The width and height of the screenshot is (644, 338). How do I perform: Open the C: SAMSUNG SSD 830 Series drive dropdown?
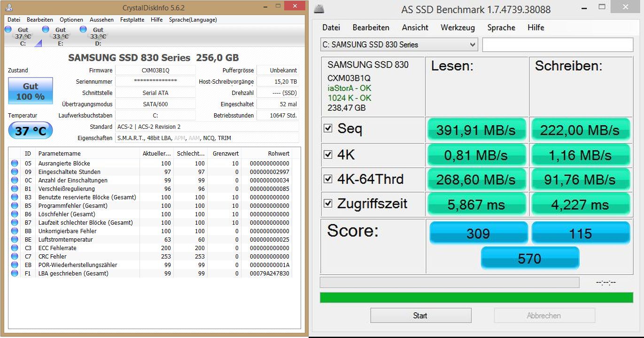[399, 45]
